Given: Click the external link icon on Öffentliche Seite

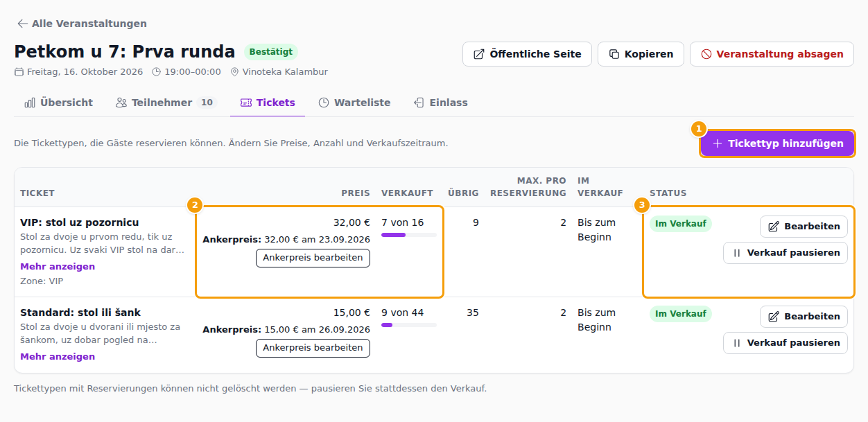Looking at the screenshot, I should click(x=478, y=54).
